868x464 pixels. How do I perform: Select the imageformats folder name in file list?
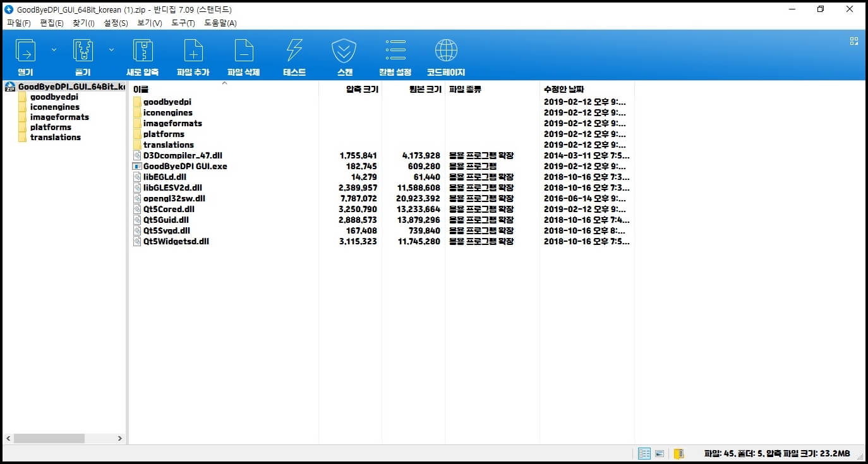172,123
